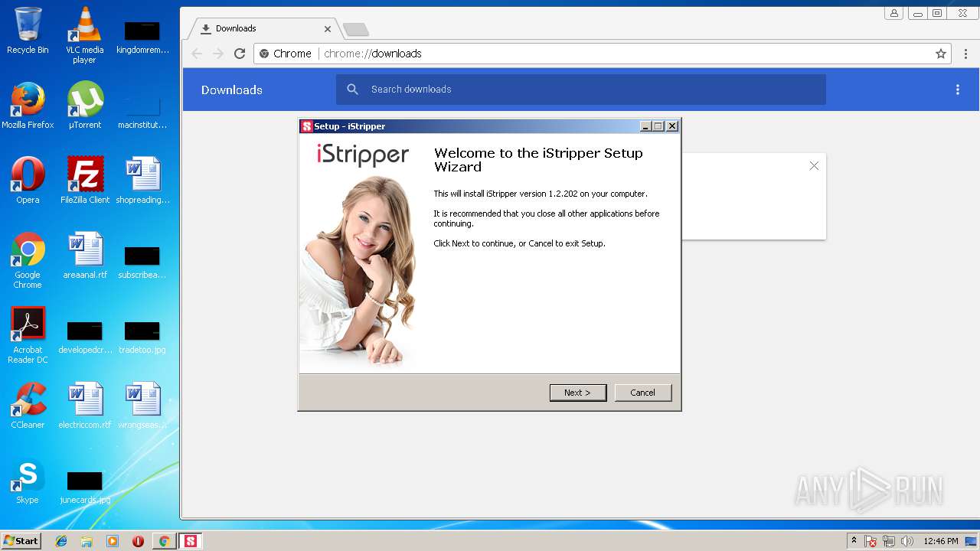Viewport: 980px width, 551px height.
Task: Open the Recycle Bin desktop icon
Action: point(28,31)
